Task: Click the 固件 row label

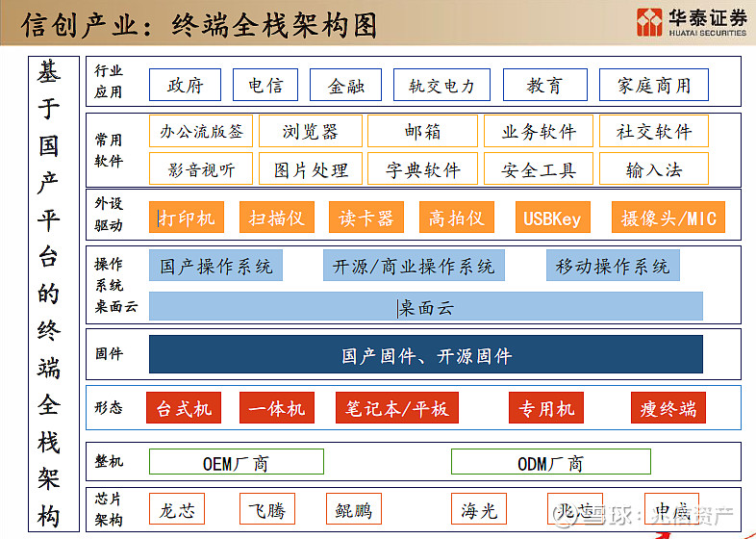Action: (109, 353)
